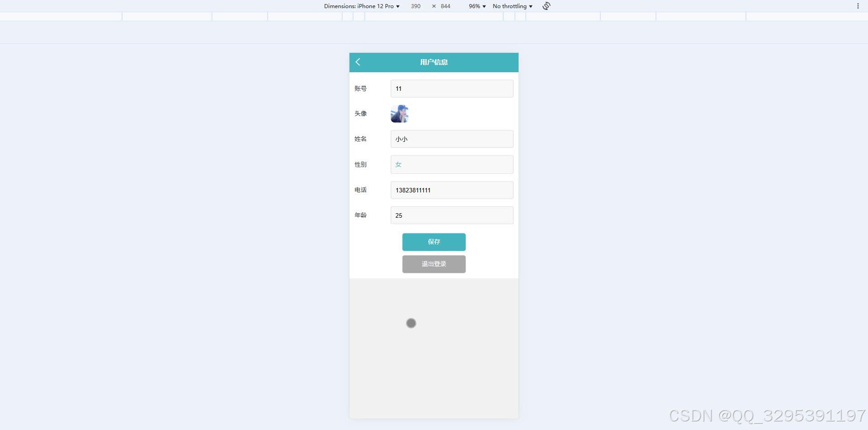Image resolution: width=868 pixels, height=430 pixels.
Task: Focus the 账号 account input field
Action: pos(452,89)
